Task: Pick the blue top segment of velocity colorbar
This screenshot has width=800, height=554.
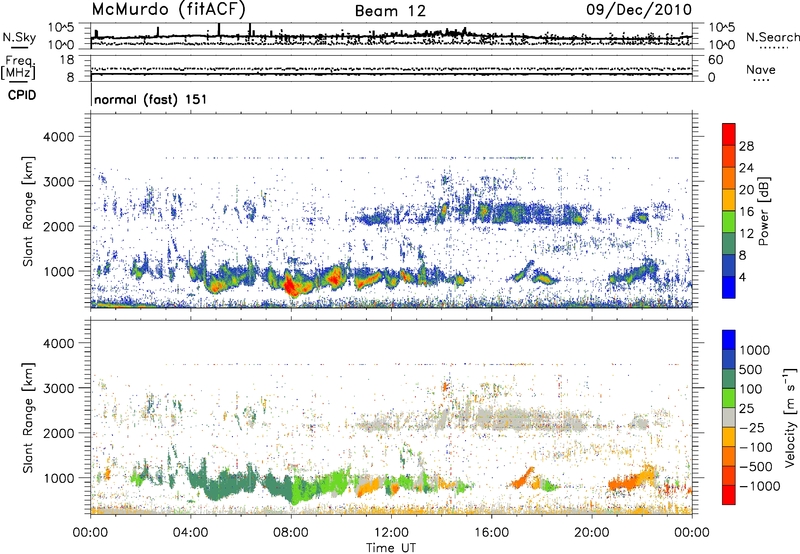Action: click(x=729, y=340)
